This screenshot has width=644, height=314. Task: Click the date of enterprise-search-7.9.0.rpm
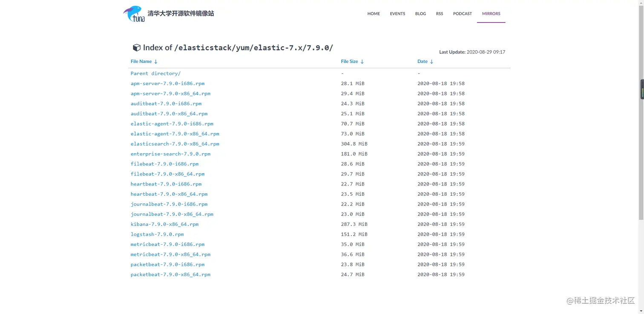(441, 154)
